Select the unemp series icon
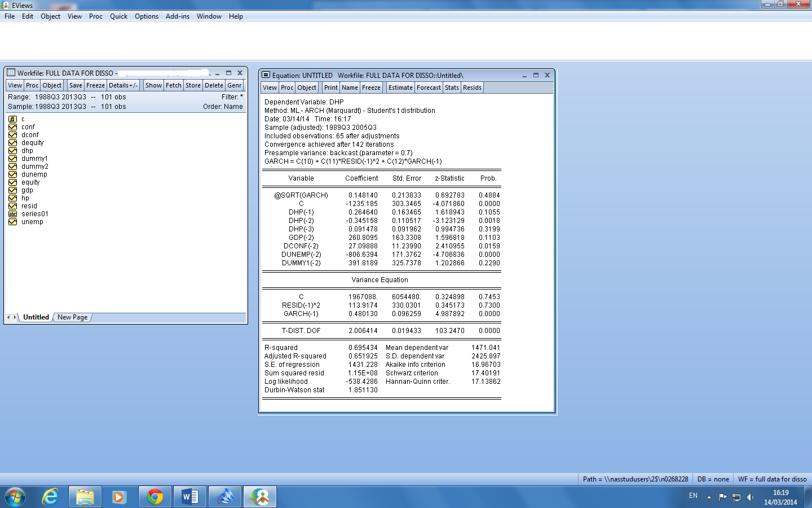 [12, 222]
